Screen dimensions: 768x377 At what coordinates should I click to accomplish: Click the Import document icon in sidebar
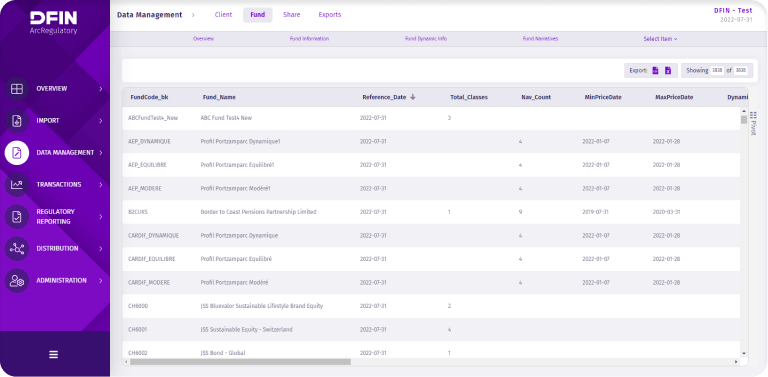tap(17, 120)
